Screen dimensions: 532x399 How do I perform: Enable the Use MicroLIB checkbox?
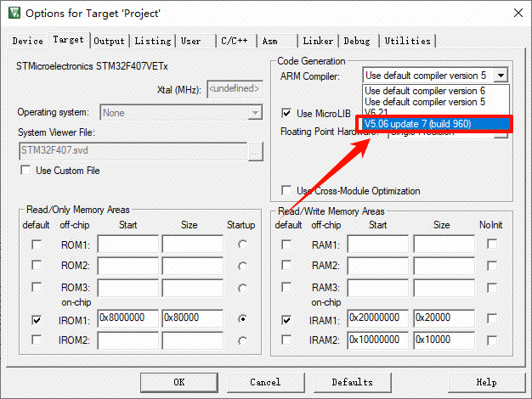287,113
